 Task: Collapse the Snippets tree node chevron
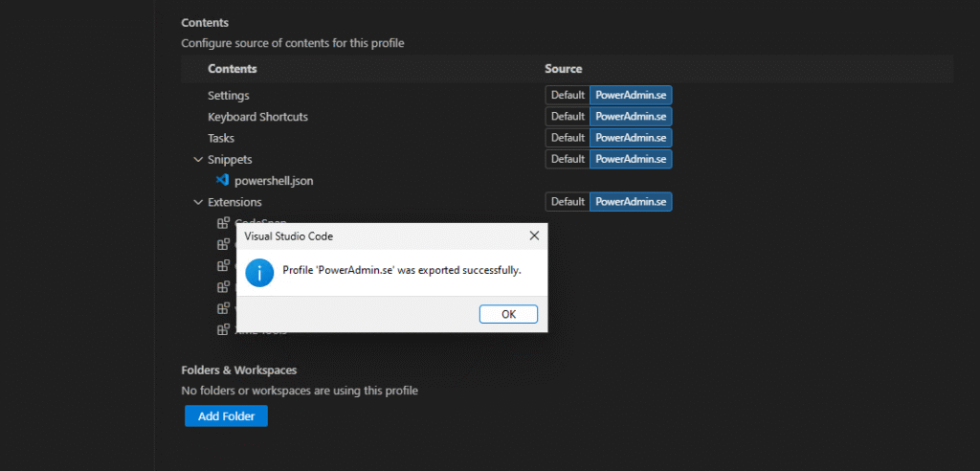point(198,160)
